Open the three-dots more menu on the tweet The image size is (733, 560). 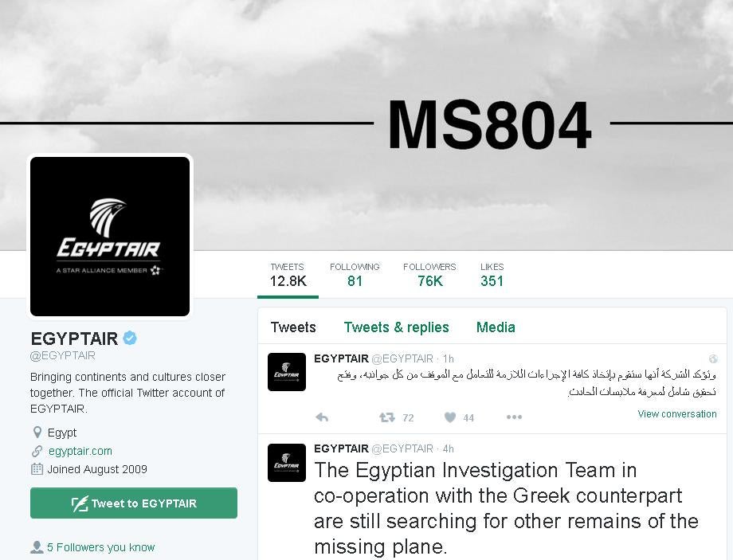point(514,417)
